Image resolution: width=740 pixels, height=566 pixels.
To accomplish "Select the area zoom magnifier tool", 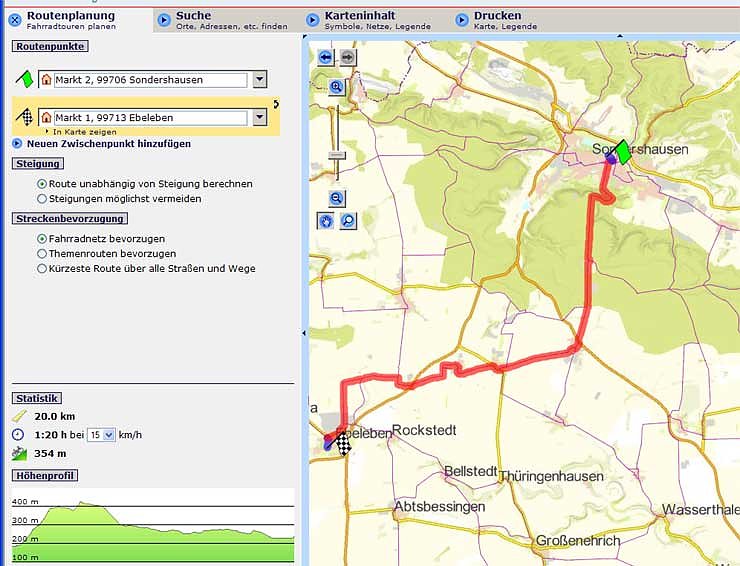I will tap(348, 220).
